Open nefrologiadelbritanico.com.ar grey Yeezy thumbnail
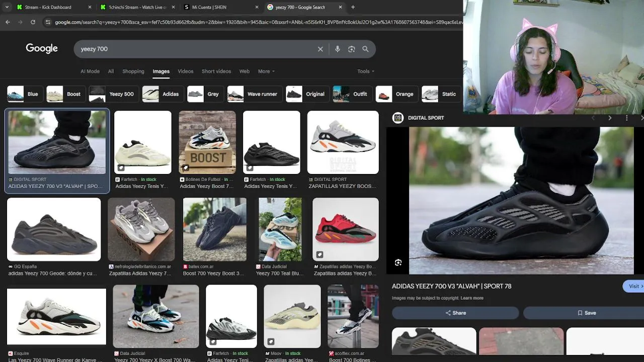 pos(141,230)
